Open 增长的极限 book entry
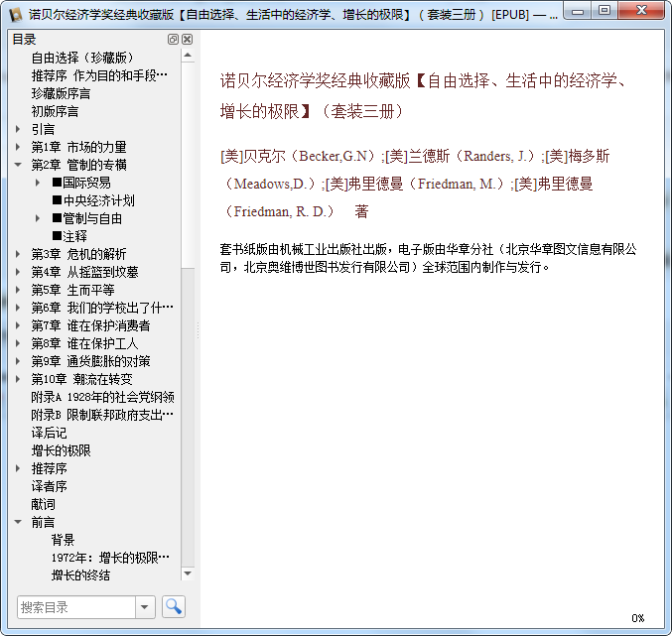672x636 pixels. pyautogui.click(x=61, y=450)
